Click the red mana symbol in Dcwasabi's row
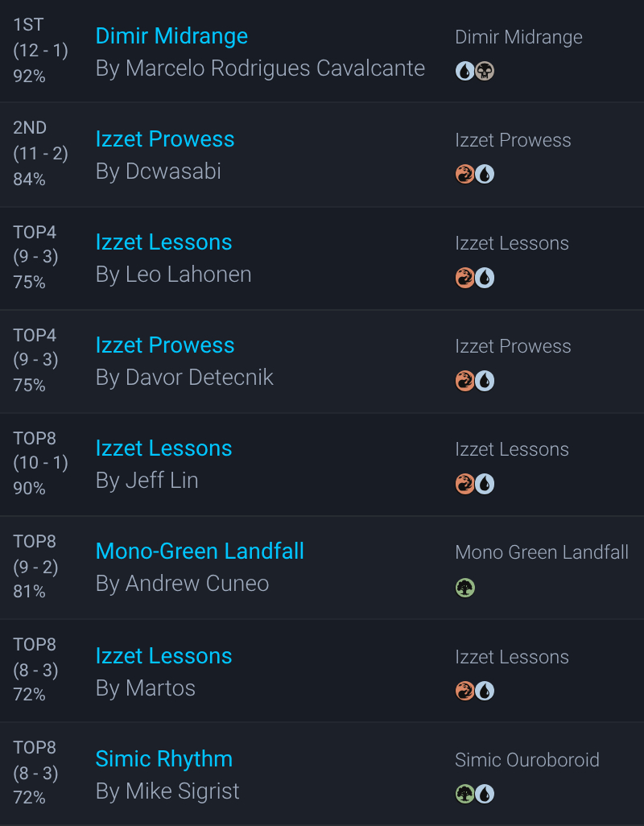The width and height of the screenshot is (644, 826). [x=464, y=174]
